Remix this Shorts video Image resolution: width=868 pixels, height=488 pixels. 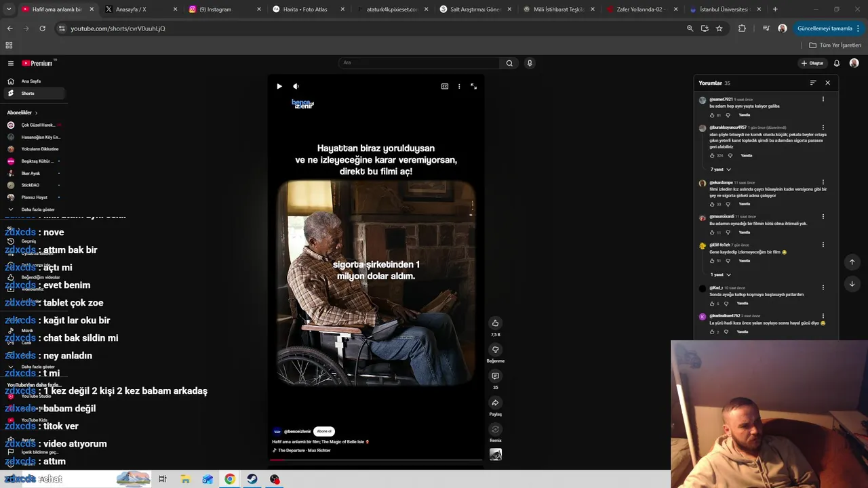[x=495, y=429]
